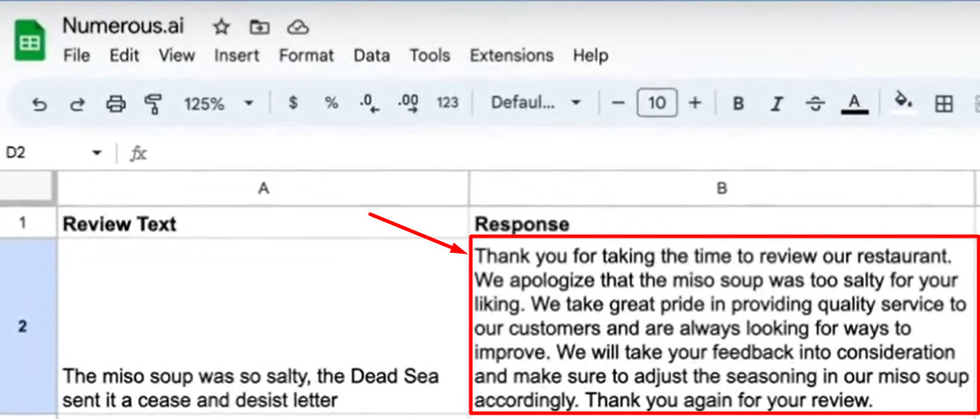Open the Data menu
The height and width of the screenshot is (419, 980).
(x=371, y=55)
